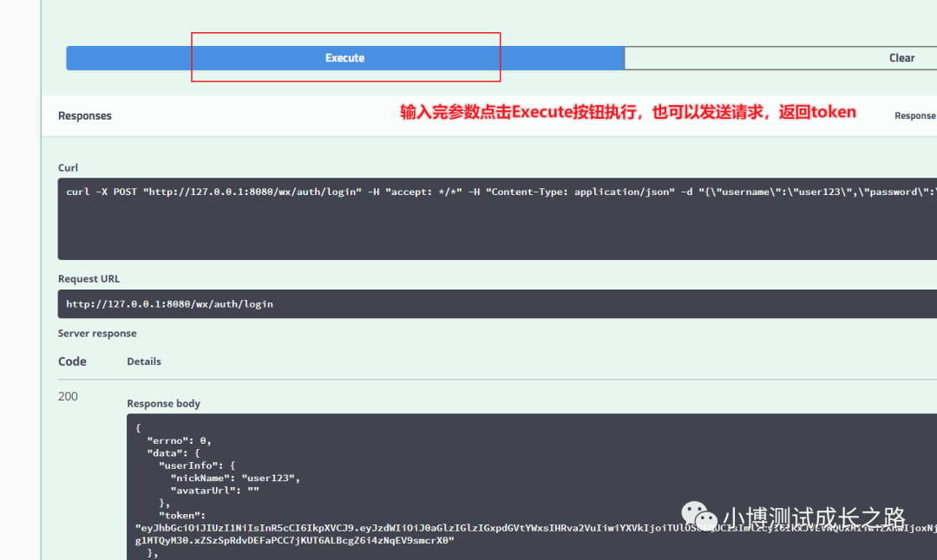Click the Response content type label
The width and height of the screenshot is (937, 560).
pyautogui.click(x=915, y=116)
